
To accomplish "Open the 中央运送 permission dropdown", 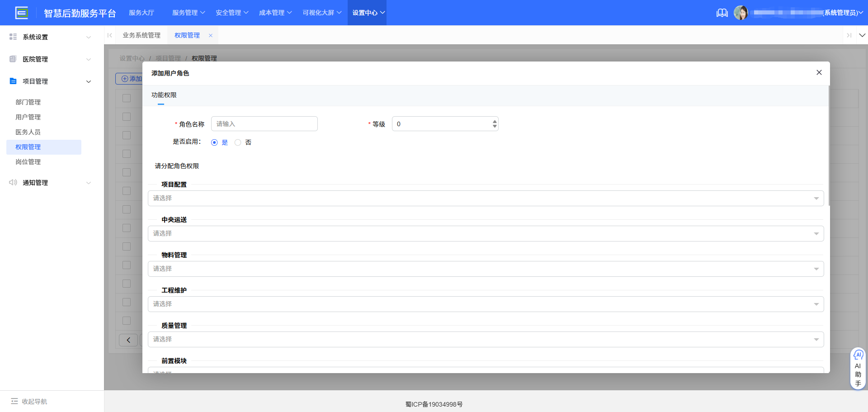I will click(x=486, y=234).
